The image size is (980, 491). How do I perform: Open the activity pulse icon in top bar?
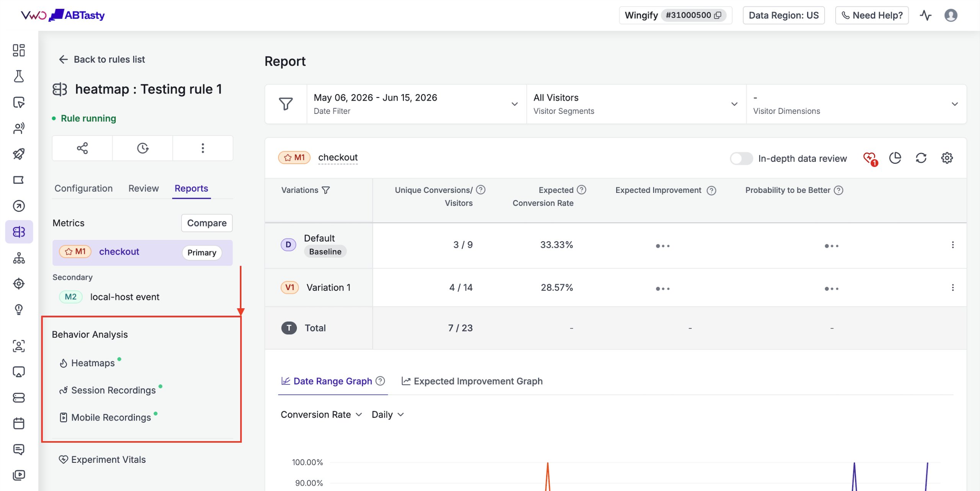tap(926, 15)
